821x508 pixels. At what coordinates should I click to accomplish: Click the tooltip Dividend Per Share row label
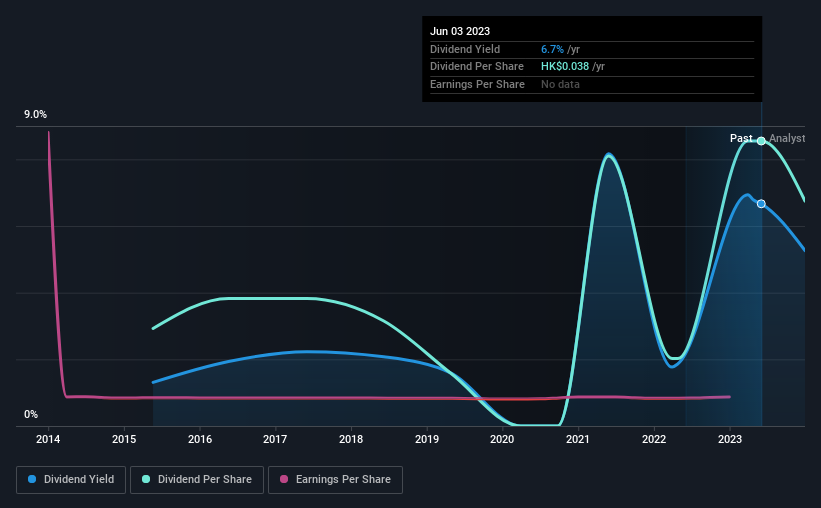point(476,67)
